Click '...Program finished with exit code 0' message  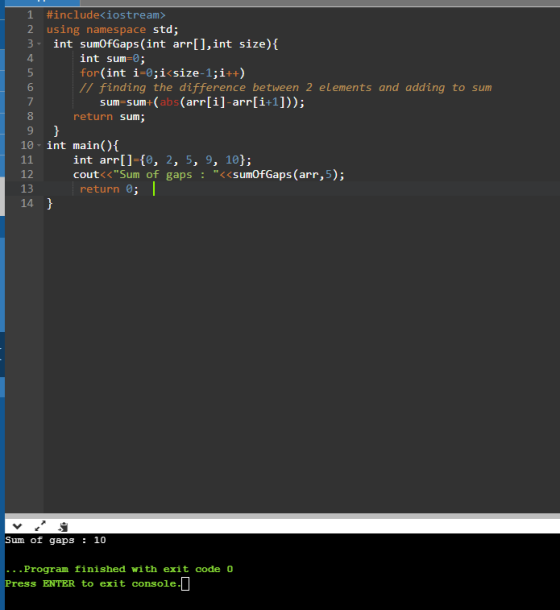click(119, 569)
